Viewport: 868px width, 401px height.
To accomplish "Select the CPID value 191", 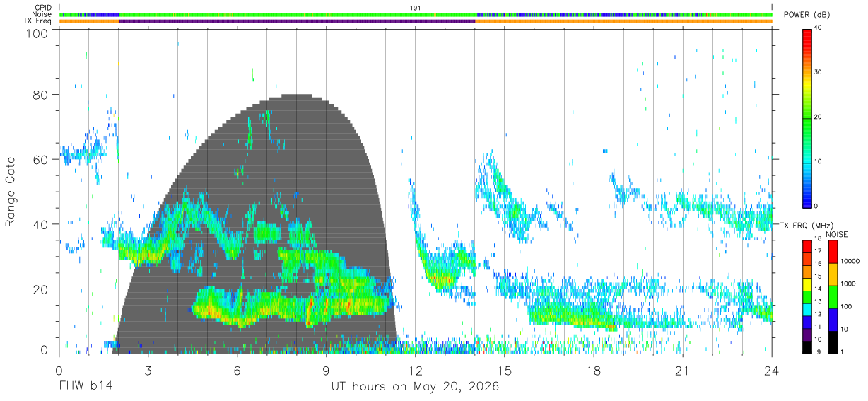I will (x=416, y=8).
